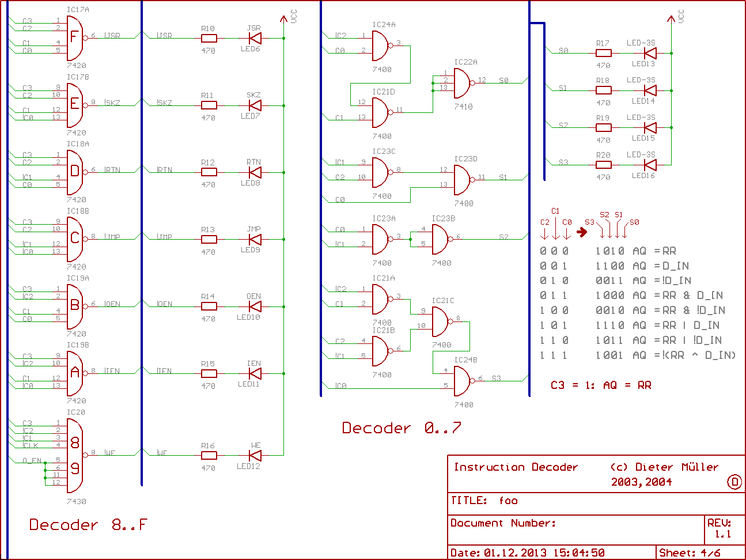
Task: Select the LED13 diode symbol
Action: pos(650,53)
